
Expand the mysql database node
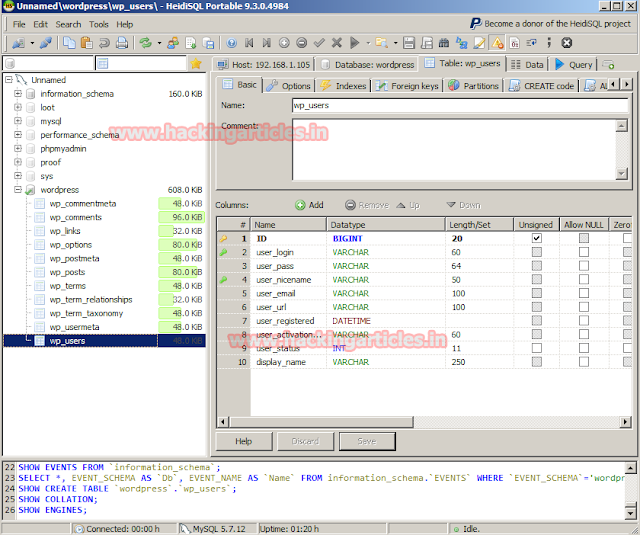pos(18,121)
